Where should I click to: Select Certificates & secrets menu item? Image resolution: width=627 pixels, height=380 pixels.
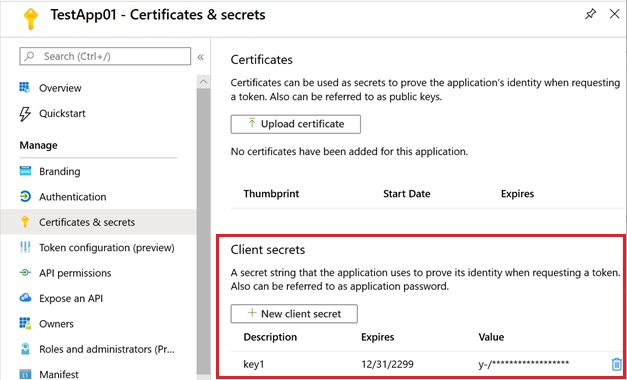(x=98, y=222)
